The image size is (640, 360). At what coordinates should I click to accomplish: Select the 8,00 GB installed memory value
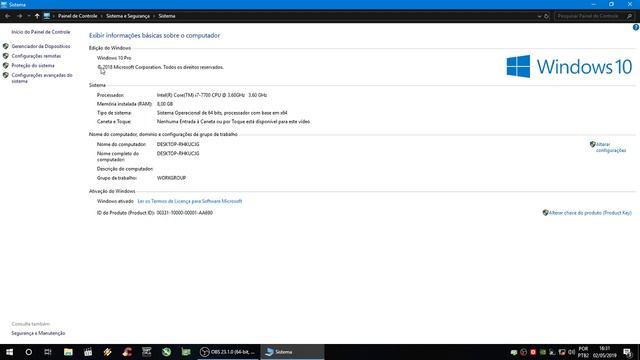165,104
